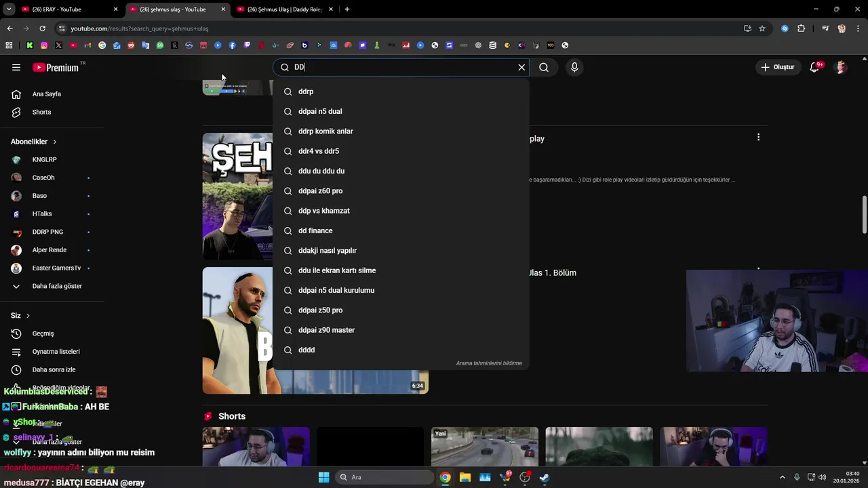
Task: Show hidden system tray icons
Action: (782, 477)
